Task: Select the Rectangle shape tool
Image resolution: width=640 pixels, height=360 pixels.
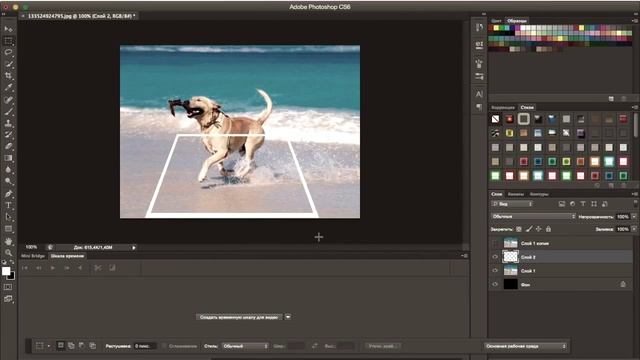Action: 8,229
